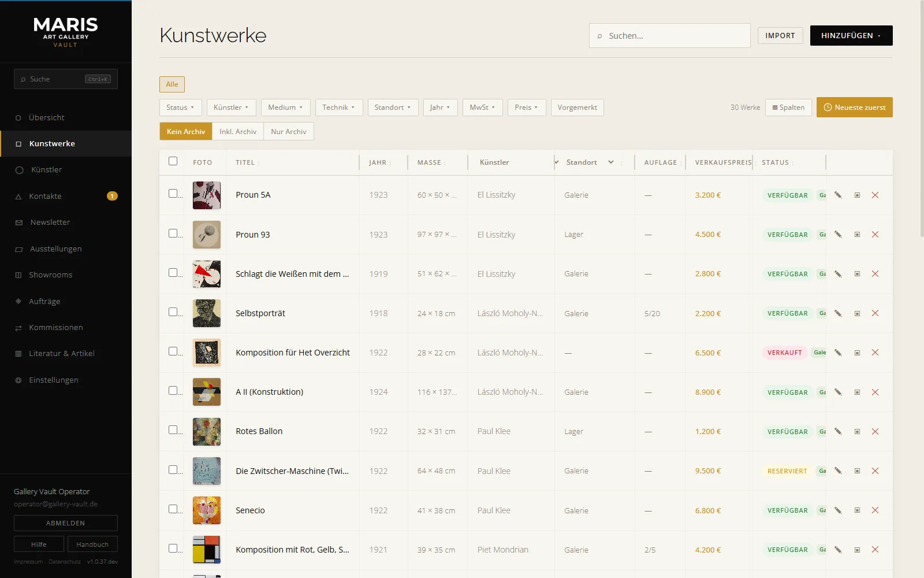Open the Medium filter dropdown
Viewport: 924px width, 578px height.
(x=285, y=108)
